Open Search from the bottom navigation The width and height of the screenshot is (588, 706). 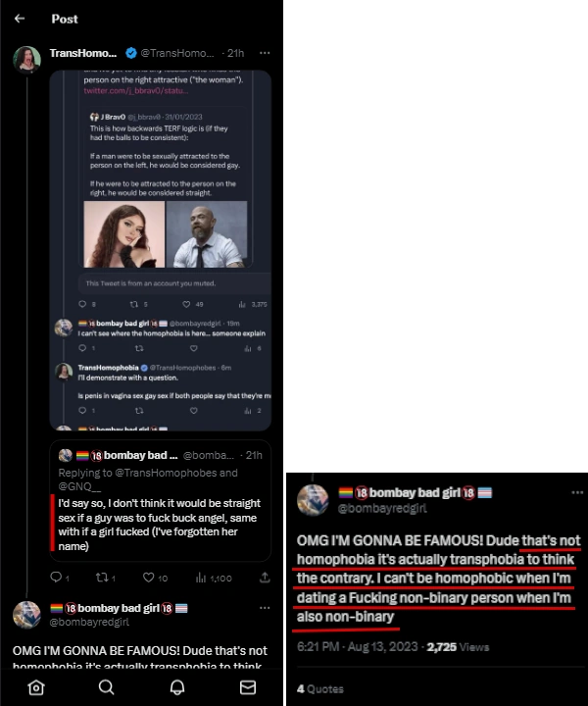[x=107, y=687]
